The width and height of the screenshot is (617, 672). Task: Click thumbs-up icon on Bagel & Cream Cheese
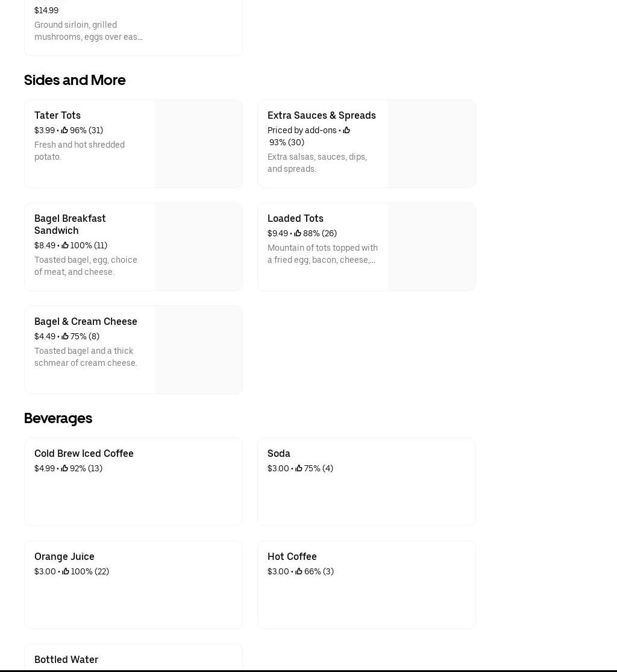[65, 336]
